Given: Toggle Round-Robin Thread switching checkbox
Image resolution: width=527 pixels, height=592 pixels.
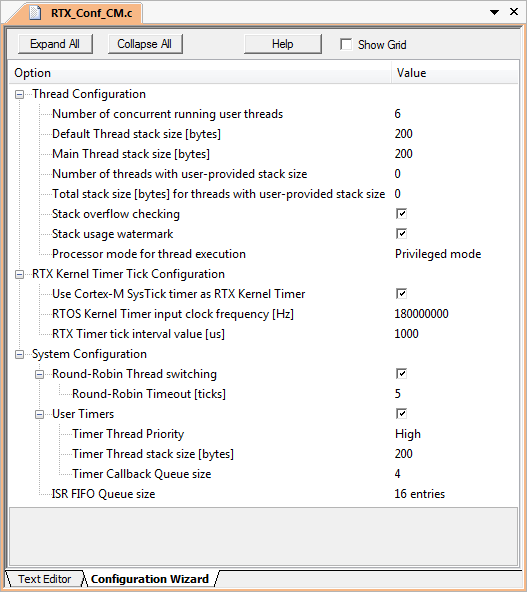Looking at the screenshot, I should coord(401,374).
